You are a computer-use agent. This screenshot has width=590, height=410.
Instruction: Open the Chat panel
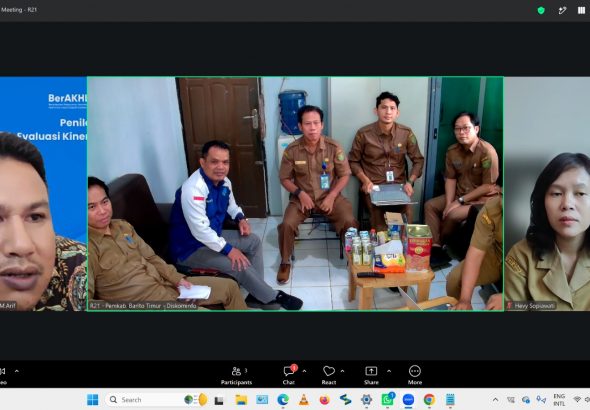[x=289, y=375]
